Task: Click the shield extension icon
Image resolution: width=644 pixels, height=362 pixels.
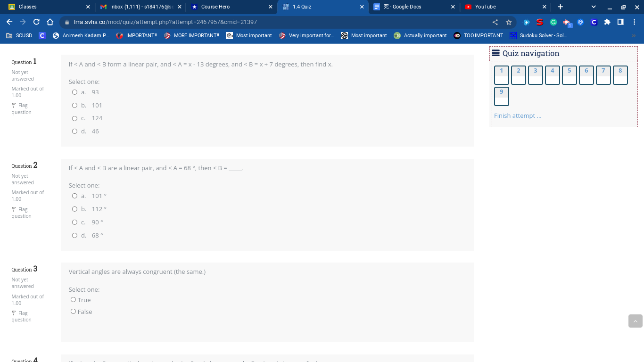Action: tap(580, 22)
